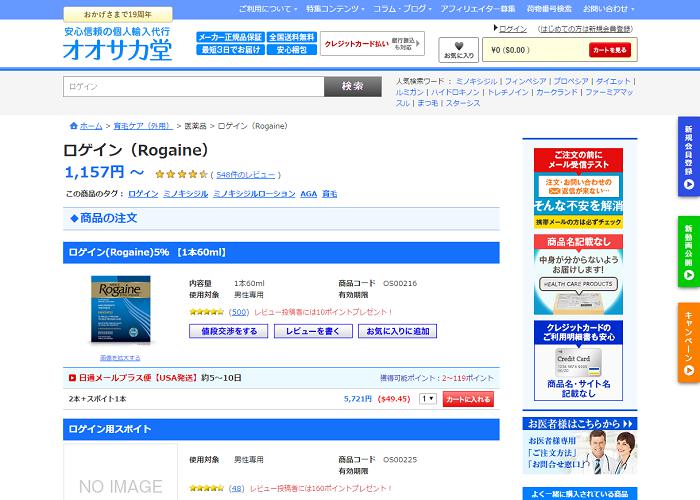Click スターシス popular search word
Screen dimensions: 700x500
pos(463,103)
